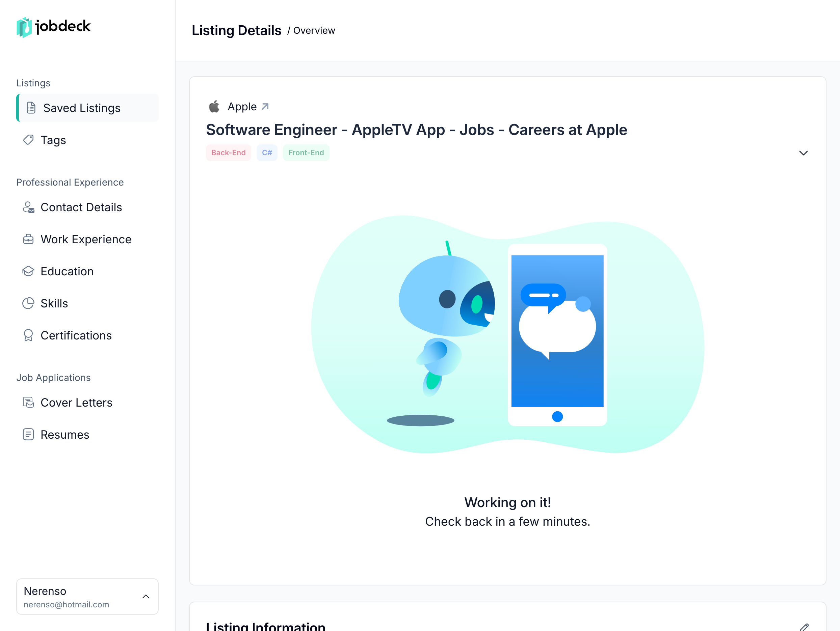Open the Apple company link
The image size is (840, 631).
click(x=248, y=107)
